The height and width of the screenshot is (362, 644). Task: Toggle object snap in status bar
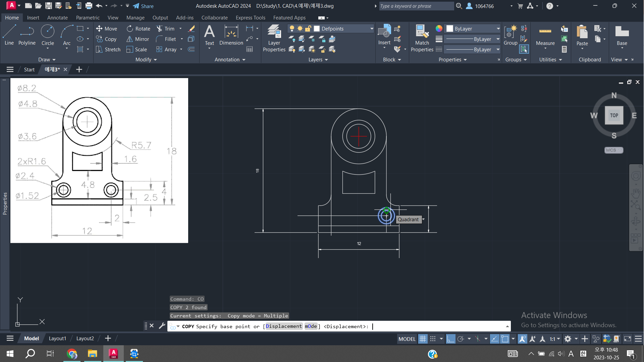tap(505, 339)
